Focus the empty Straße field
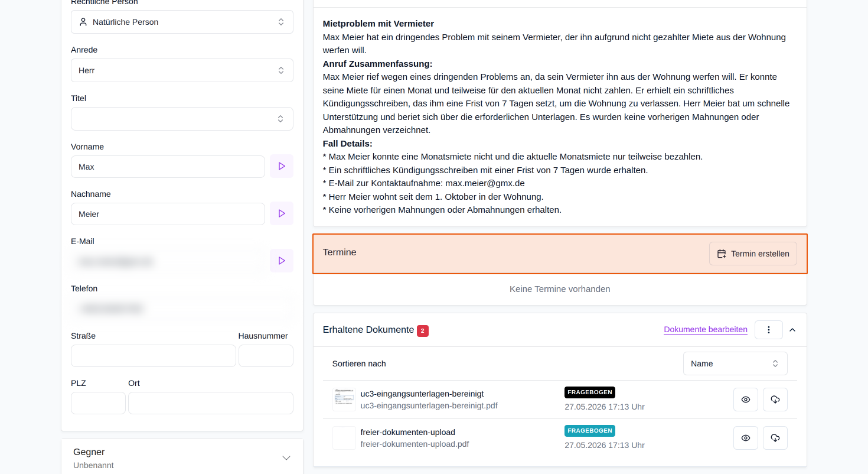 (154, 356)
